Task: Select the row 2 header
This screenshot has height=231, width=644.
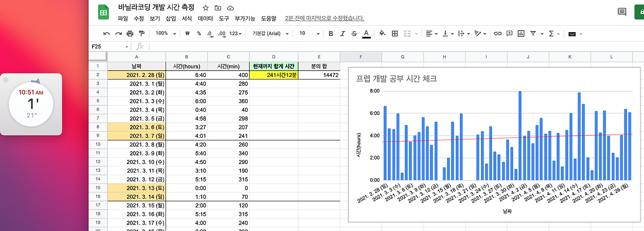Action: pyautogui.click(x=98, y=75)
